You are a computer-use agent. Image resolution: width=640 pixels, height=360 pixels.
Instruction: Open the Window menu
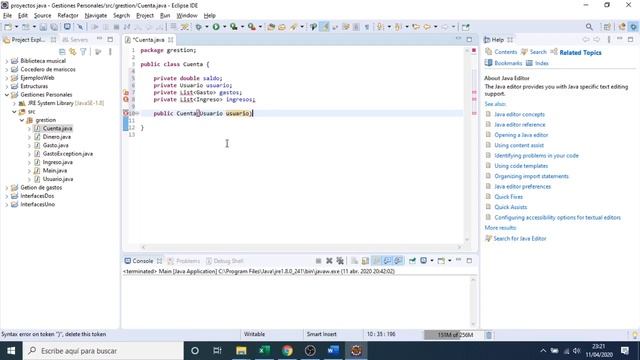(187, 16)
